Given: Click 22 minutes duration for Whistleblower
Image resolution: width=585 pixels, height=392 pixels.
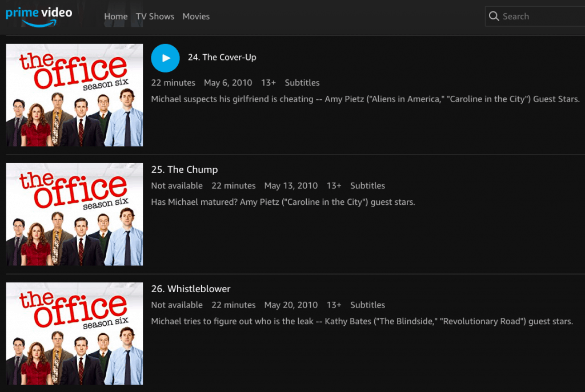Looking at the screenshot, I should pos(234,305).
